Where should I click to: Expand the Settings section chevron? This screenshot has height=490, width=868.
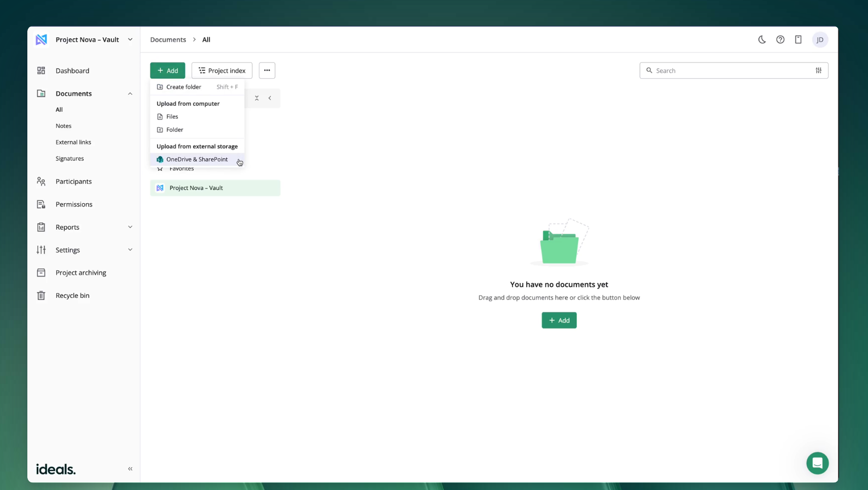tap(130, 250)
